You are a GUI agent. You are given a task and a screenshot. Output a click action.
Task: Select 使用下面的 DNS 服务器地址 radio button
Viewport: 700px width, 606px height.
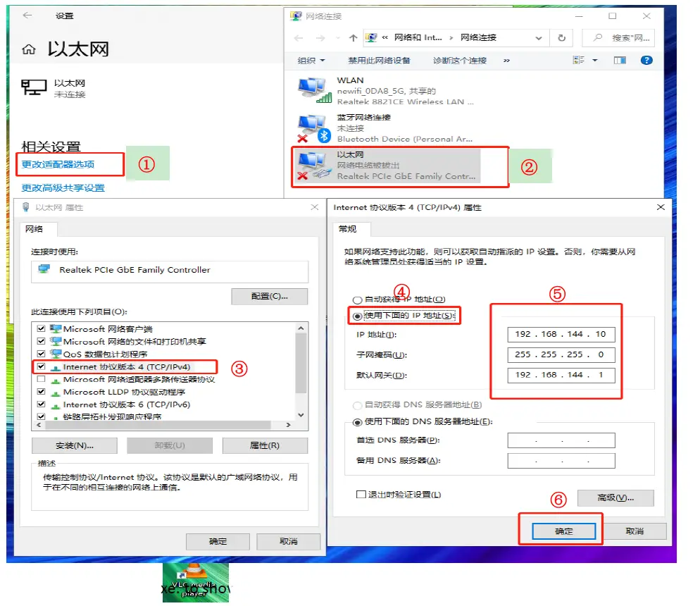tap(357, 422)
